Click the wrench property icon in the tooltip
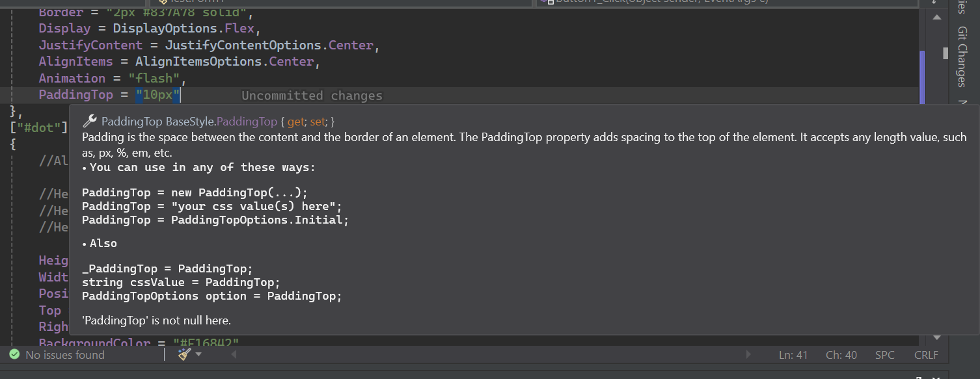This screenshot has height=379, width=980. [90, 121]
